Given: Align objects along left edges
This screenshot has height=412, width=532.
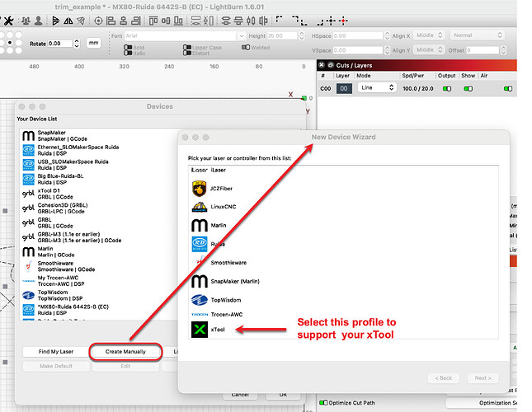Looking at the screenshot, I should 111,21.
